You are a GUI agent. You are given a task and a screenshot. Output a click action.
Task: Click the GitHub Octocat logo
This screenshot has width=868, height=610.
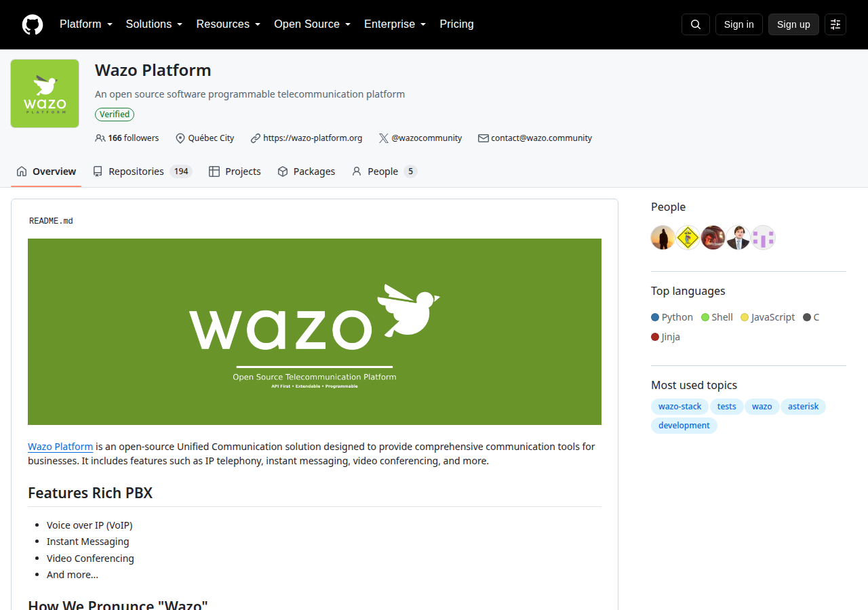pyautogui.click(x=33, y=24)
